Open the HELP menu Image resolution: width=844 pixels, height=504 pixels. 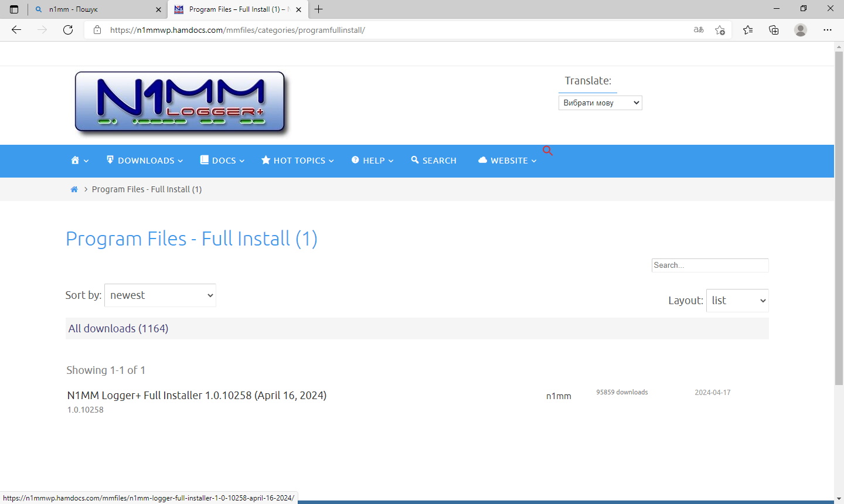click(x=374, y=161)
